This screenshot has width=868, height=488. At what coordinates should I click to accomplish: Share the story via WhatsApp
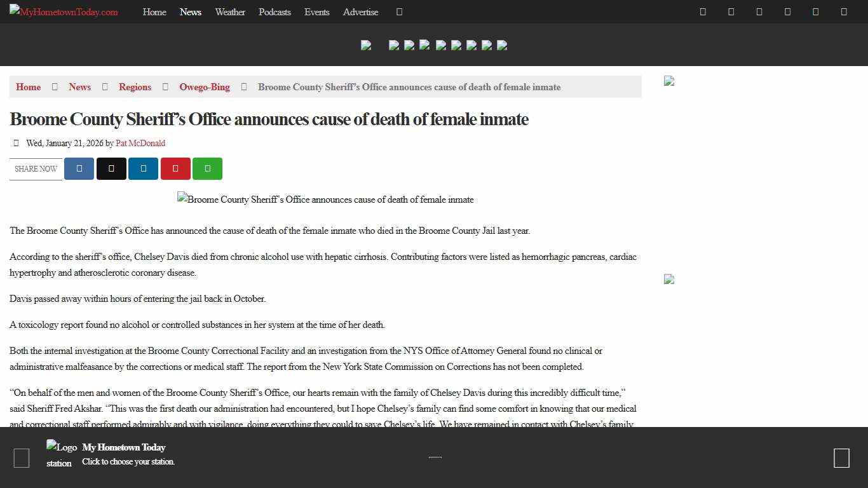(207, 168)
